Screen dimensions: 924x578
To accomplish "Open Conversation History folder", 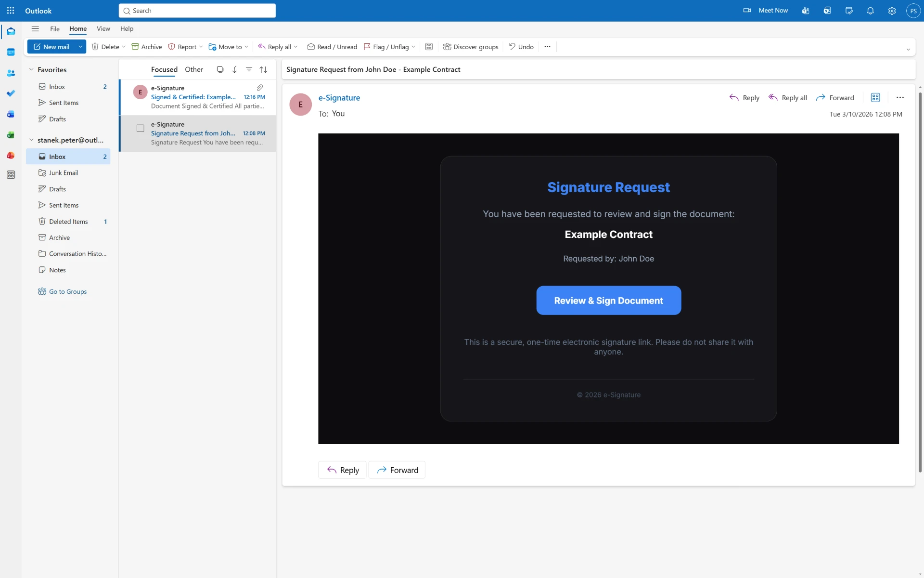I will pos(68,254).
